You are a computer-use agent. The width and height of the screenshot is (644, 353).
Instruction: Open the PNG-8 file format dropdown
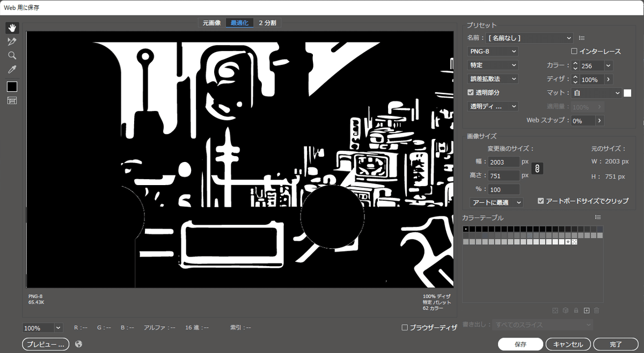click(x=493, y=52)
